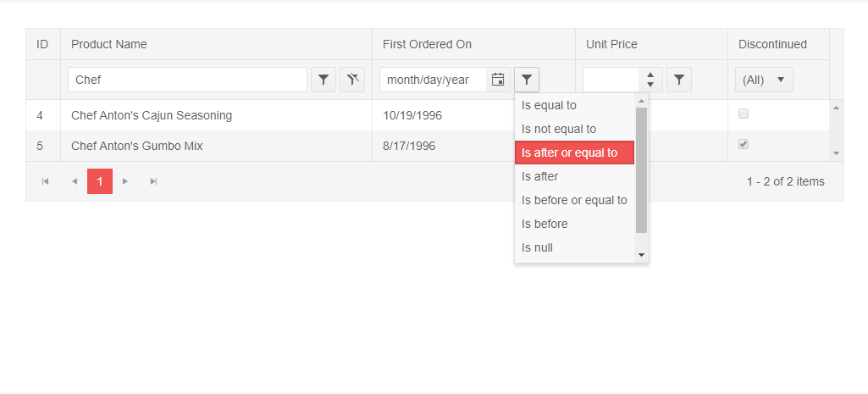Toggle Discontinued checkbox for Cajun Seasoning row
The image size is (868, 394).
click(744, 114)
